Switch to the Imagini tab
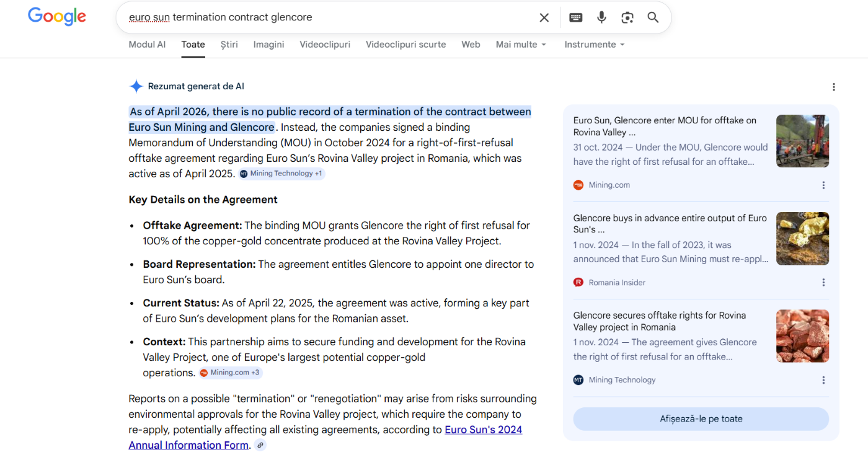This screenshot has height=455, width=868. tap(268, 44)
